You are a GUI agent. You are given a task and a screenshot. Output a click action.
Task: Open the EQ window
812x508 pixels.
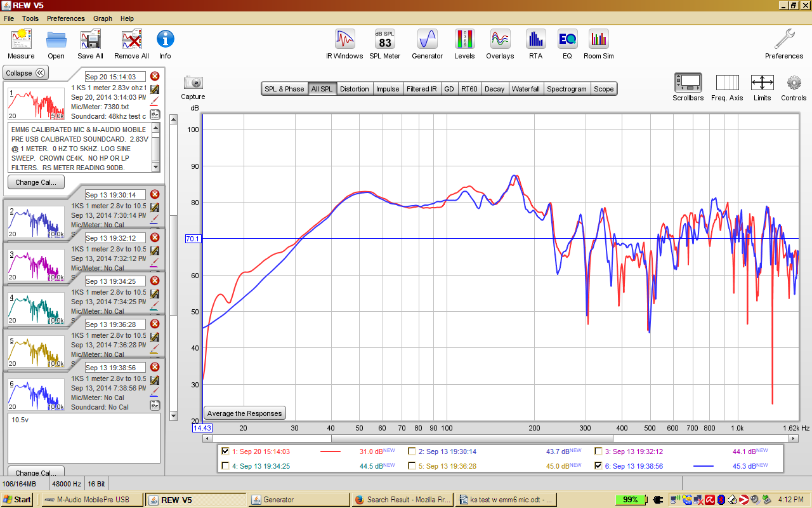click(567, 39)
